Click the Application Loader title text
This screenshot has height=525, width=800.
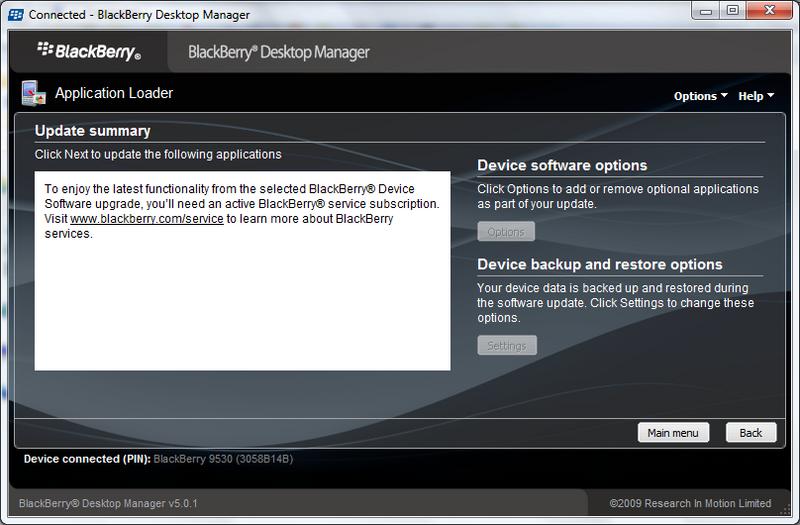[x=114, y=93]
